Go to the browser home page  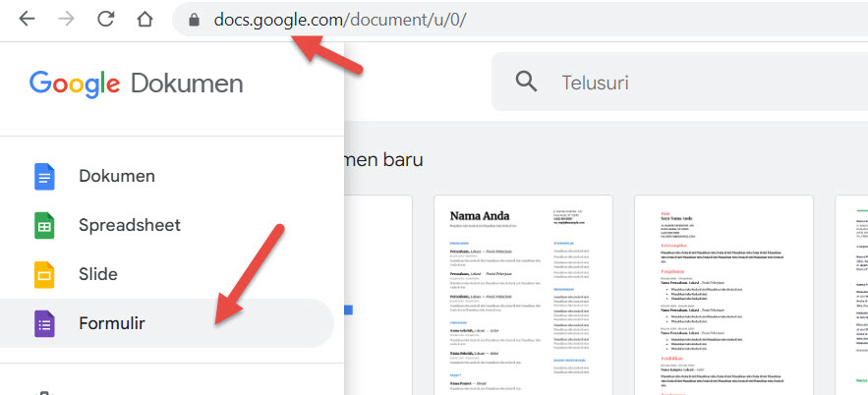tap(145, 19)
